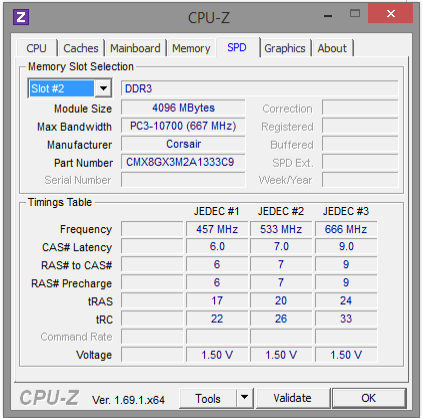Confirm with the OK button
422x418 pixels.
coord(369,398)
